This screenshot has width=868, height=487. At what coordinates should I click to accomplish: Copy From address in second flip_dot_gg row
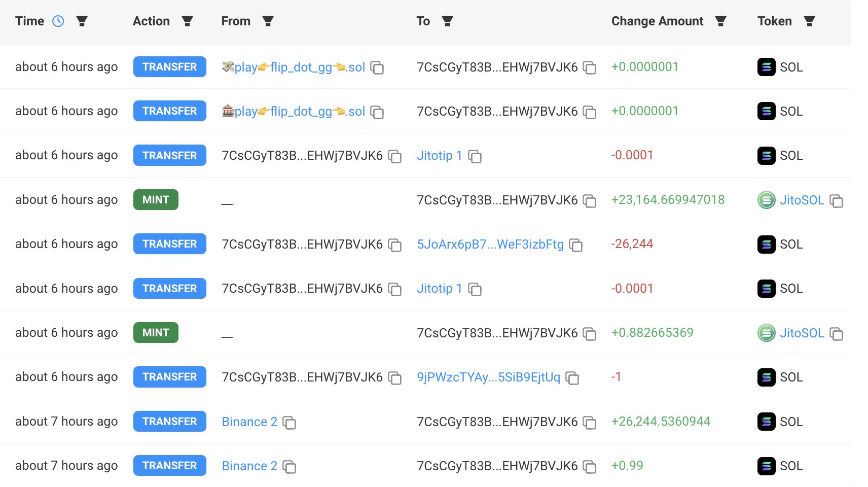coord(377,112)
